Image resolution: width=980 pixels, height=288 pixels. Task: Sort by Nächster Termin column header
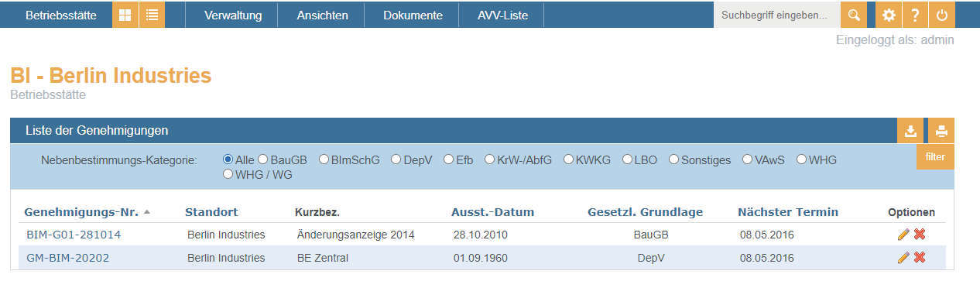pos(788,212)
